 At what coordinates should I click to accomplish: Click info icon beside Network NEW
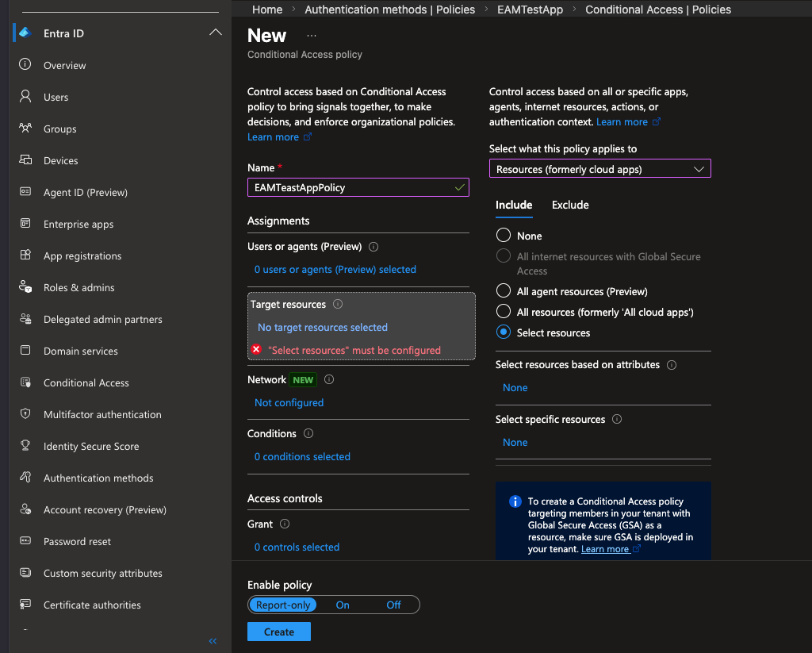pos(329,379)
